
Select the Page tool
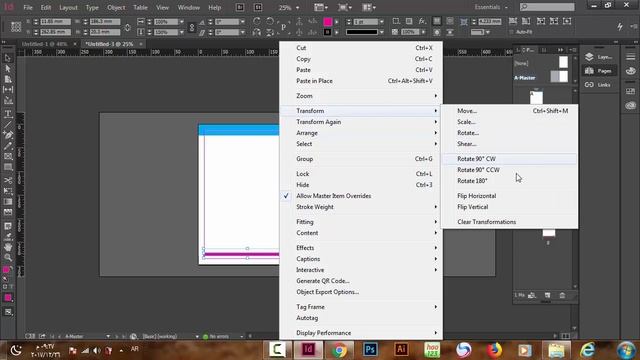(8, 79)
